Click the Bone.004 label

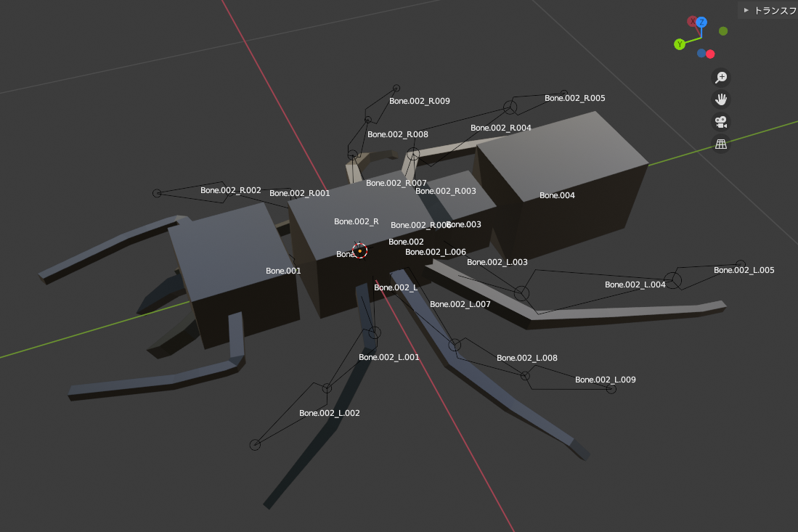click(557, 195)
